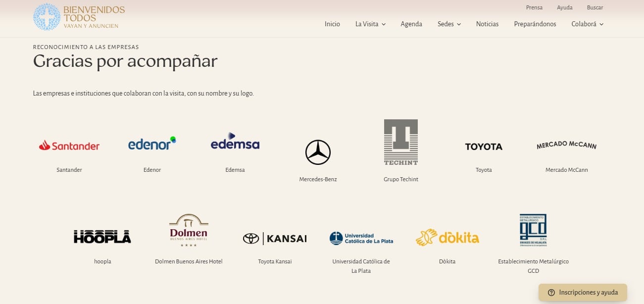This screenshot has width=644, height=304.
Task: Click the Edenor name caption
Action: click(152, 170)
